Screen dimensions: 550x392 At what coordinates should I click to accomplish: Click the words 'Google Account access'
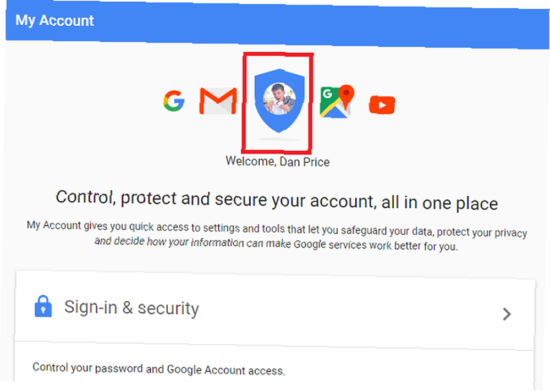click(226, 370)
